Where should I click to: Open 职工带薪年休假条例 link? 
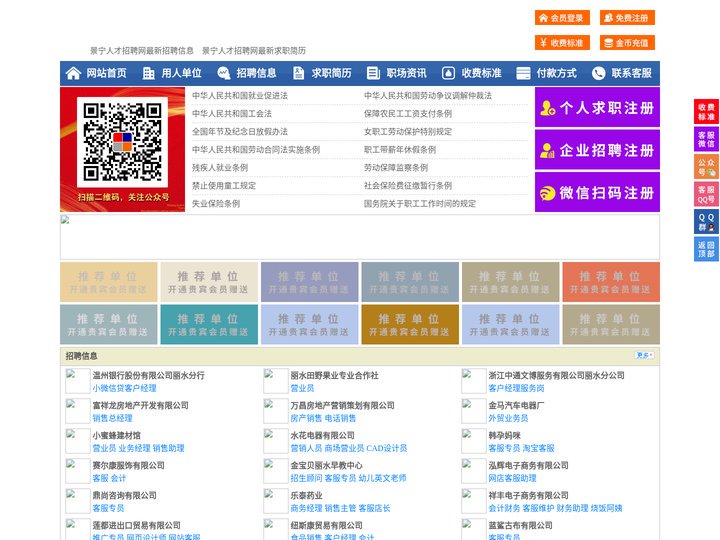pos(400,150)
